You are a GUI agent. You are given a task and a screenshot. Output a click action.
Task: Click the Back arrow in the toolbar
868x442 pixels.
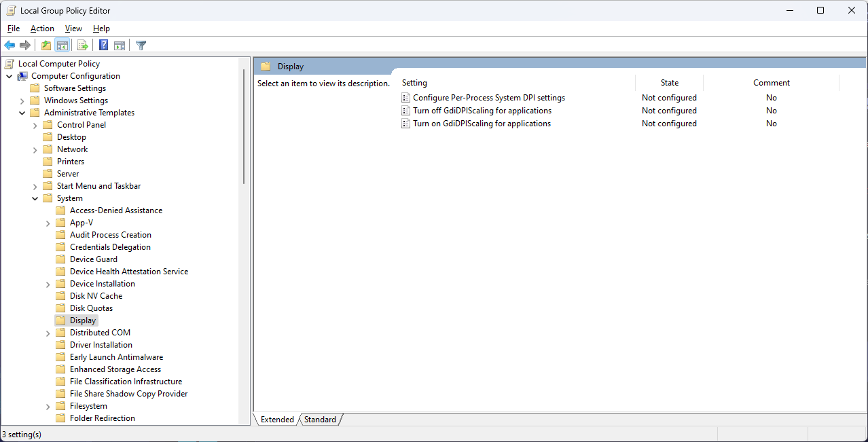(x=10, y=45)
